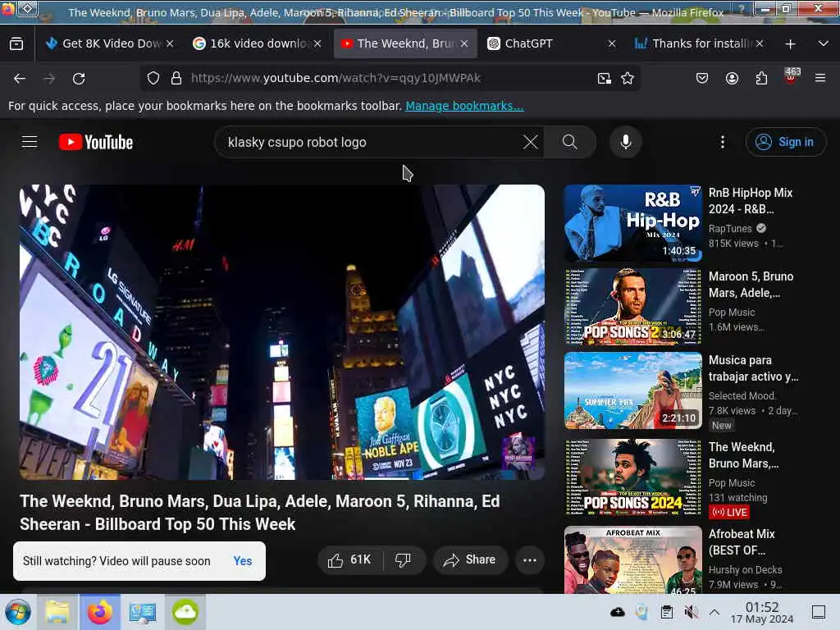Image resolution: width=840 pixels, height=630 pixels.
Task: Expand the list all tabs dropdown
Action: [x=824, y=44]
